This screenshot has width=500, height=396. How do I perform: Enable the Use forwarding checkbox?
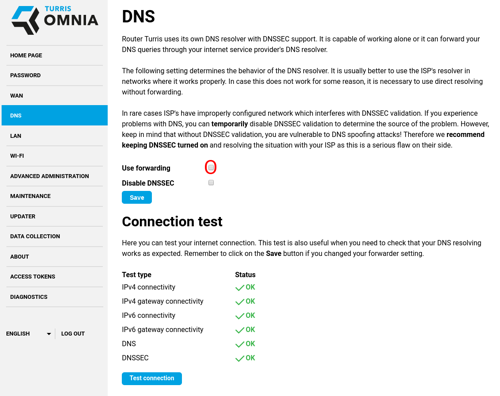click(211, 167)
